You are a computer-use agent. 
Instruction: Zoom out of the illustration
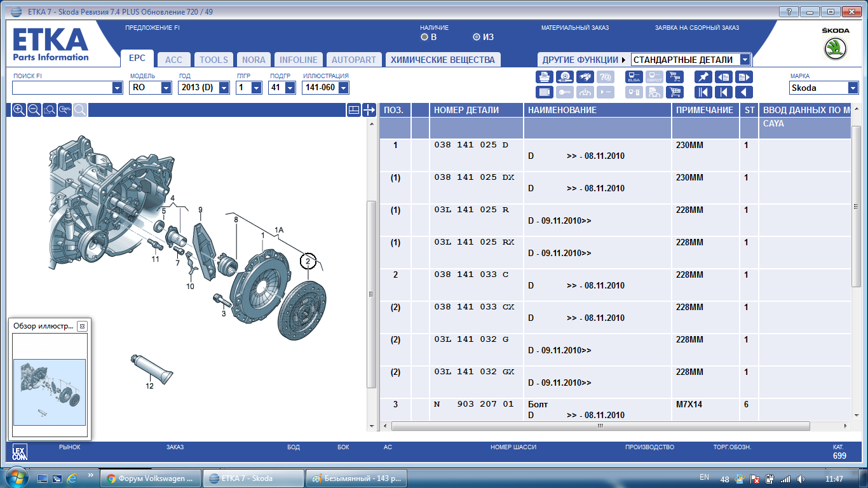click(x=34, y=110)
